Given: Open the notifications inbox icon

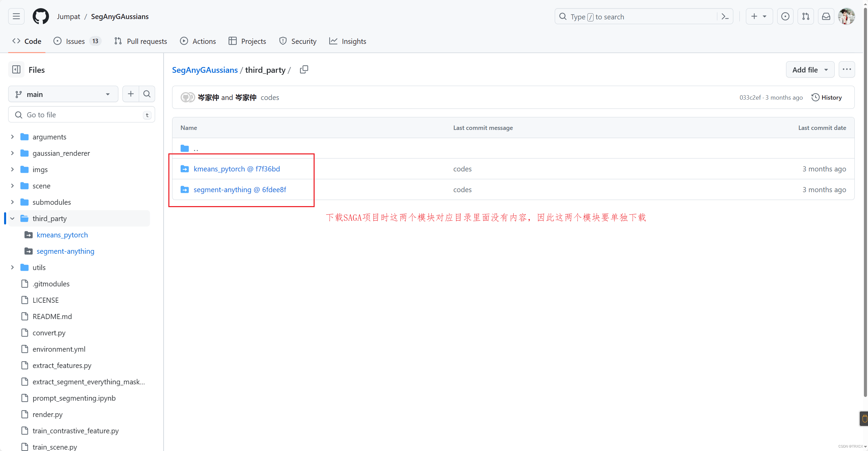Looking at the screenshot, I should (826, 16).
